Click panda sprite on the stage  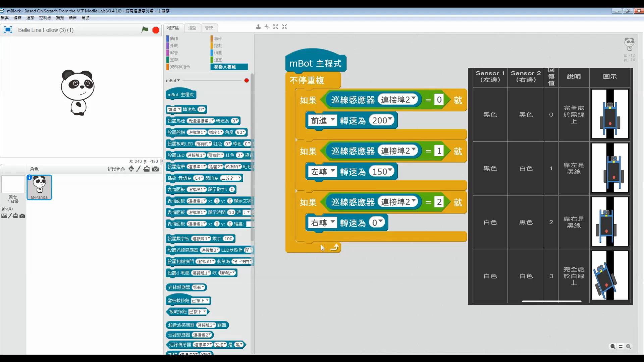77,93
